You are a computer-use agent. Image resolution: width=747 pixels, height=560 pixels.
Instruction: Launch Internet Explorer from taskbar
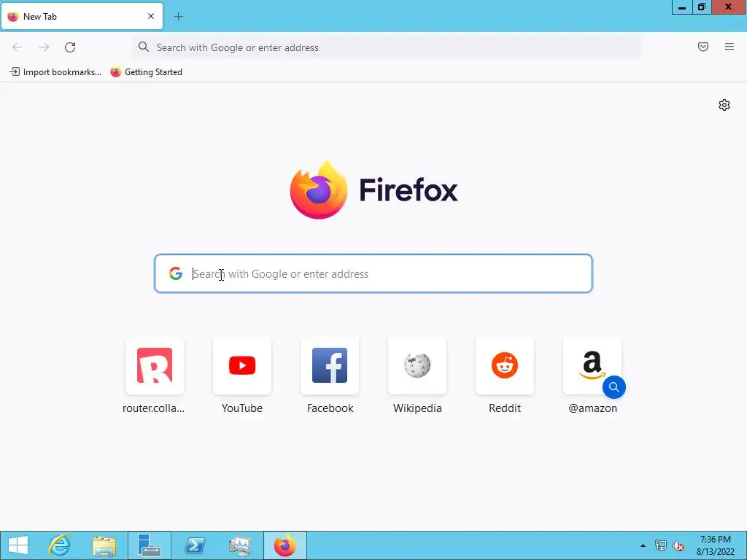(x=60, y=545)
